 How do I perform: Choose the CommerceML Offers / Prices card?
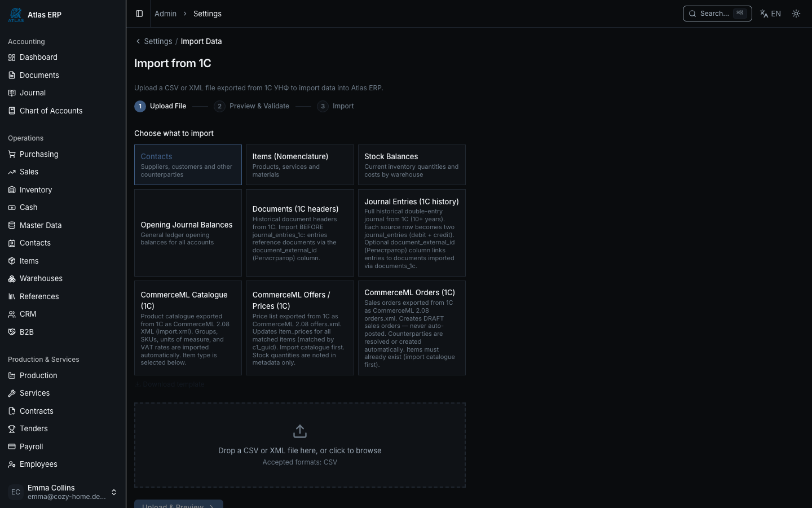300,328
